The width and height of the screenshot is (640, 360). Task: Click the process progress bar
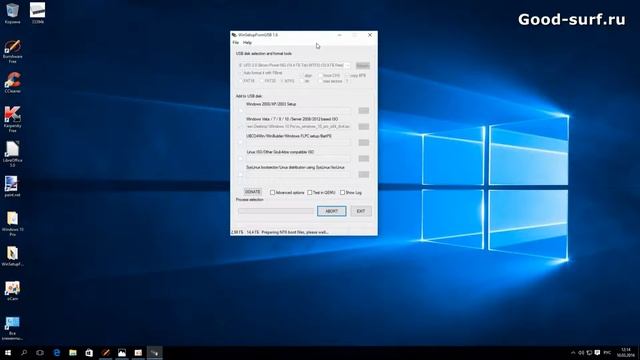point(276,211)
